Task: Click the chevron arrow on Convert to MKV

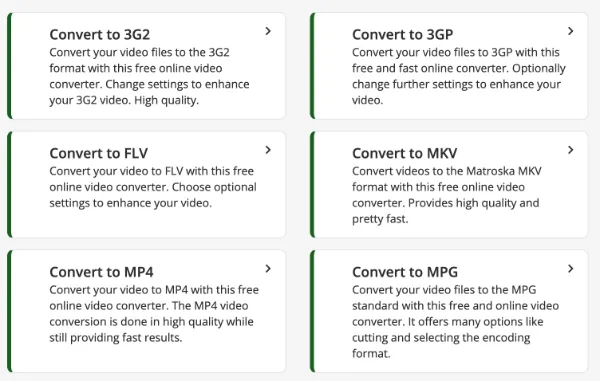Action: pos(571,150)
